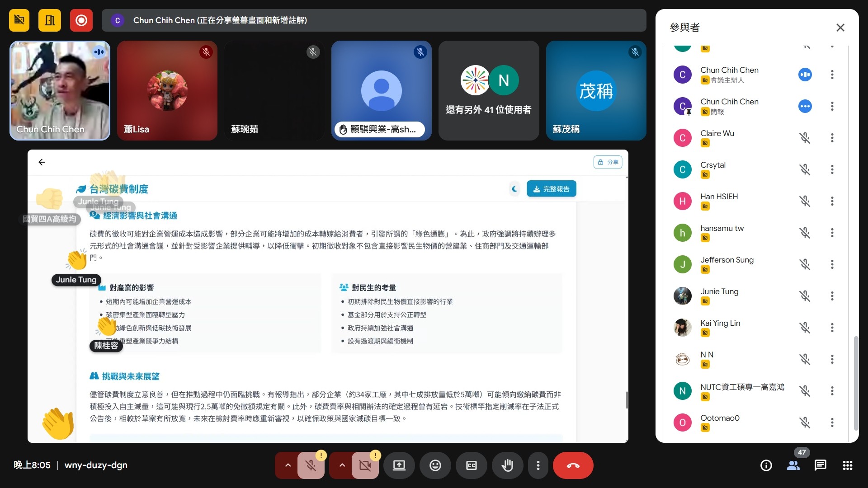
Task: Leave the call with red hangup button
Action: [x=573, y=465]
